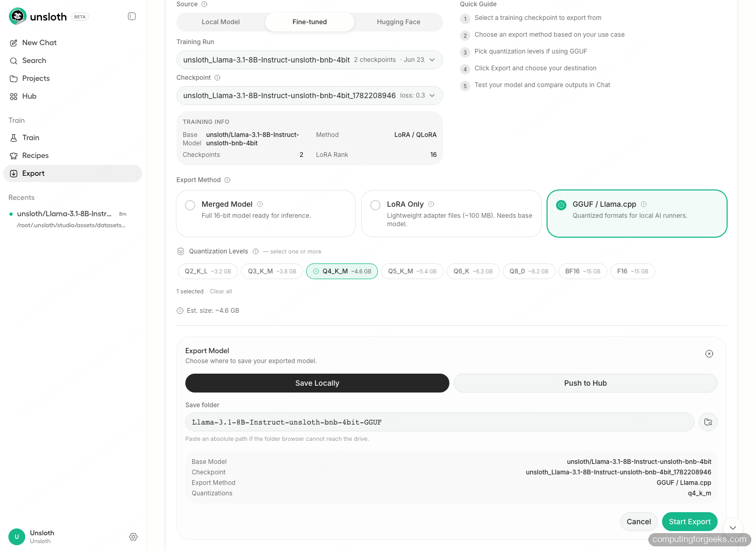Viewport: 756px width, 551px height.
Task: Click the scroll-down chevron button
Action: pos(733,528)
